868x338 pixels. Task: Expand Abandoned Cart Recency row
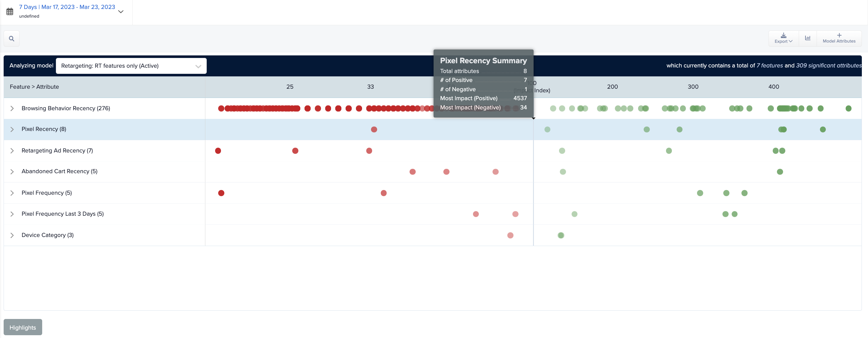tap(12, 172)
